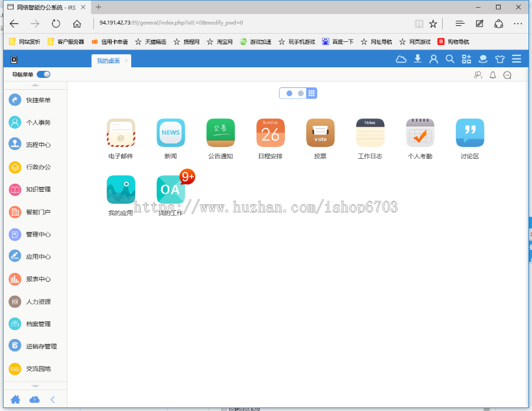Toggle the 导航菜单 switch

43,74
